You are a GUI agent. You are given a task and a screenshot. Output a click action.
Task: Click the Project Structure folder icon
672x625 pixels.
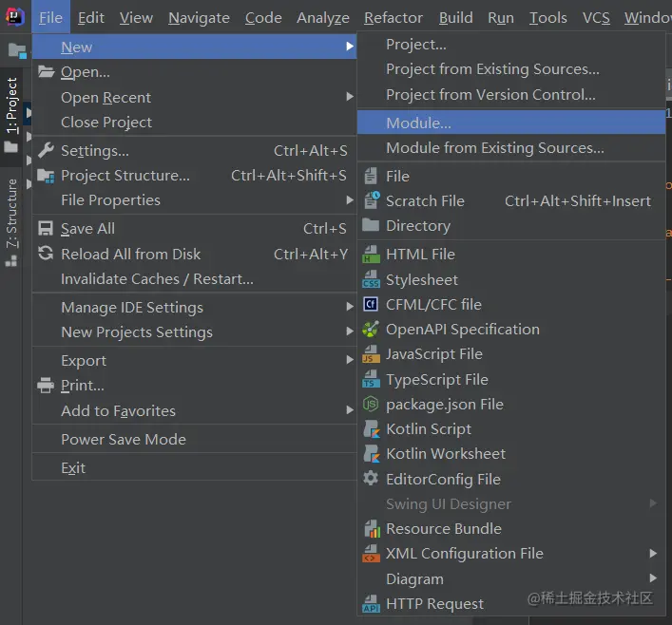[46, 176]
